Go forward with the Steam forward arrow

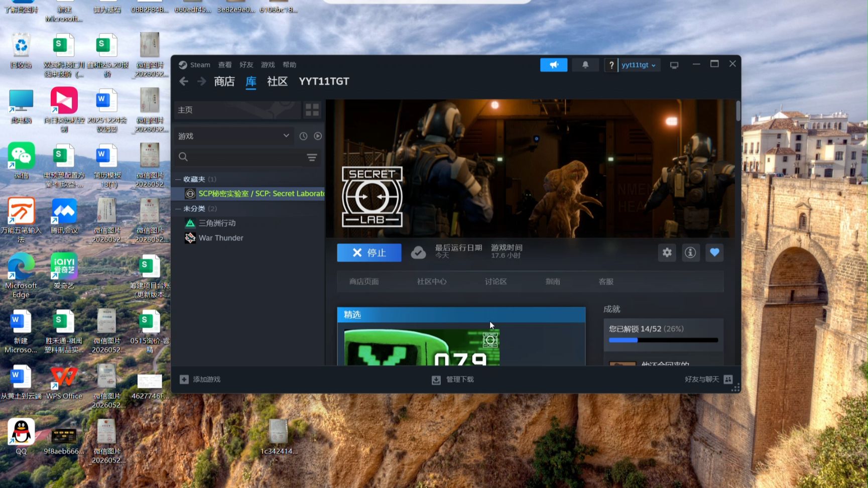[201, 81]
